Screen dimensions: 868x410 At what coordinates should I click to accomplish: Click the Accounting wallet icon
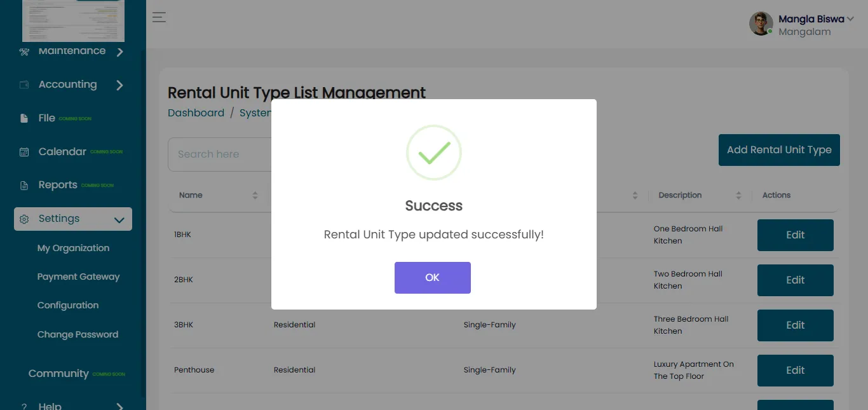pos(24,85)
